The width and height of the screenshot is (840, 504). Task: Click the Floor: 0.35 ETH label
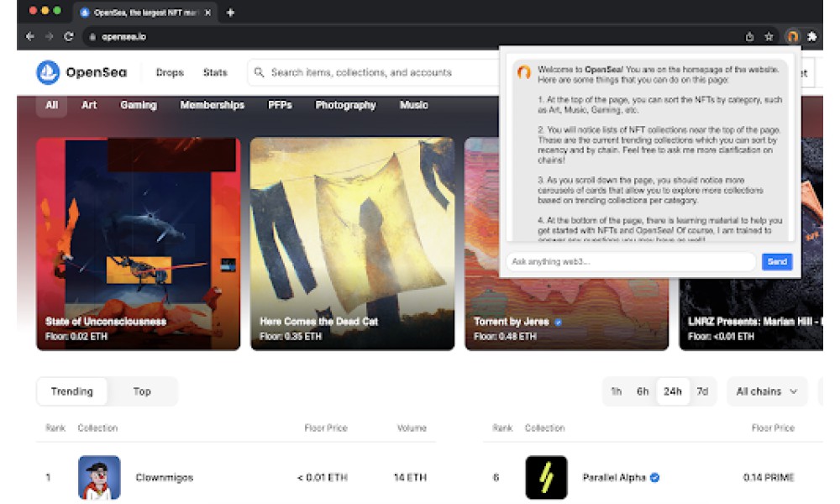291,336
